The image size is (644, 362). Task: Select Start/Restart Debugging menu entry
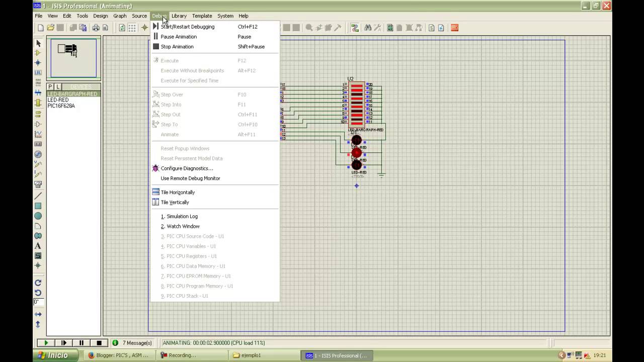[214, 27]
